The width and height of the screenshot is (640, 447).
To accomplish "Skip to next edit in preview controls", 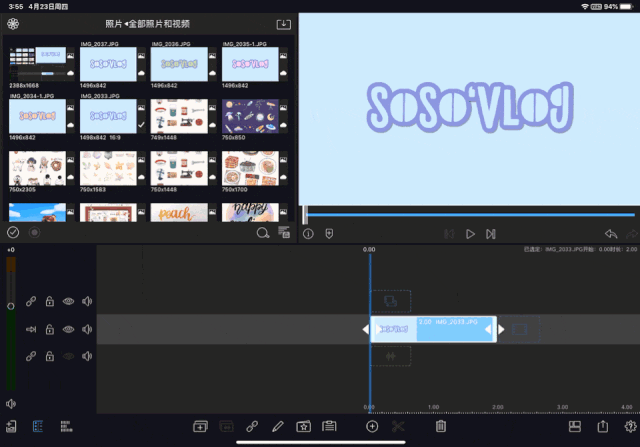I will [x=491, y=234].
